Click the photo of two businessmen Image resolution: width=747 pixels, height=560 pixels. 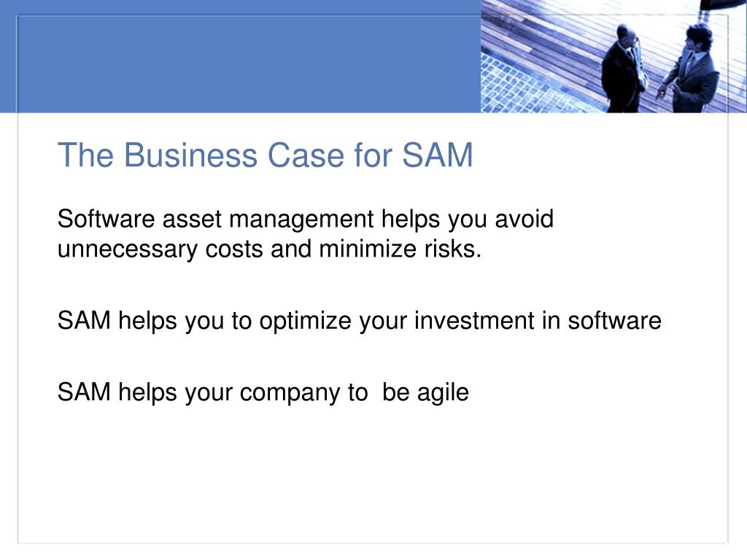coord(614,56)
